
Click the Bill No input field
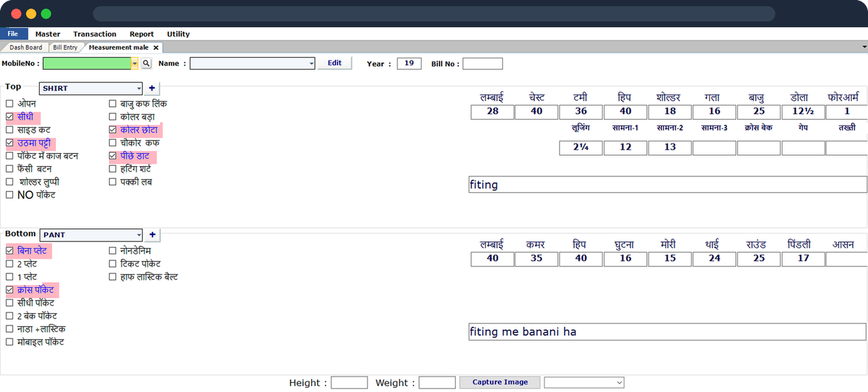tap(482, 63)
